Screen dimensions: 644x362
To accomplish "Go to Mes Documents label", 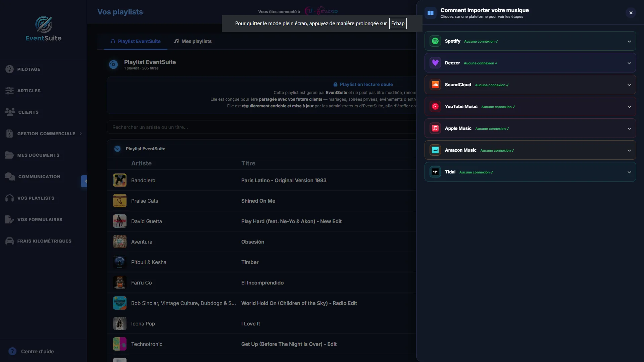I will (38, 155).
